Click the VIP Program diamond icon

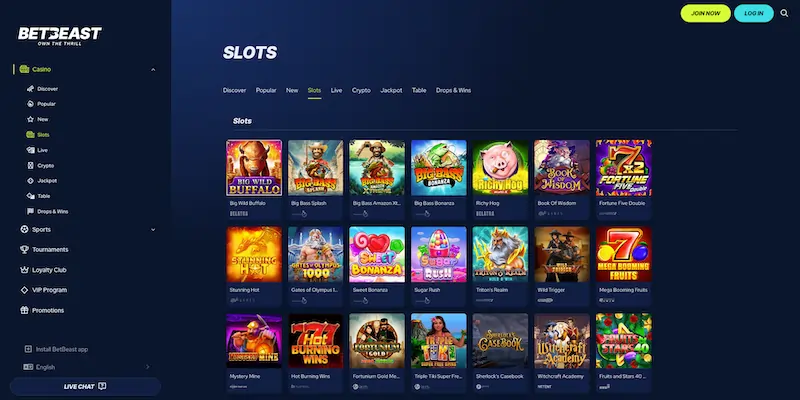pos(24,290)
